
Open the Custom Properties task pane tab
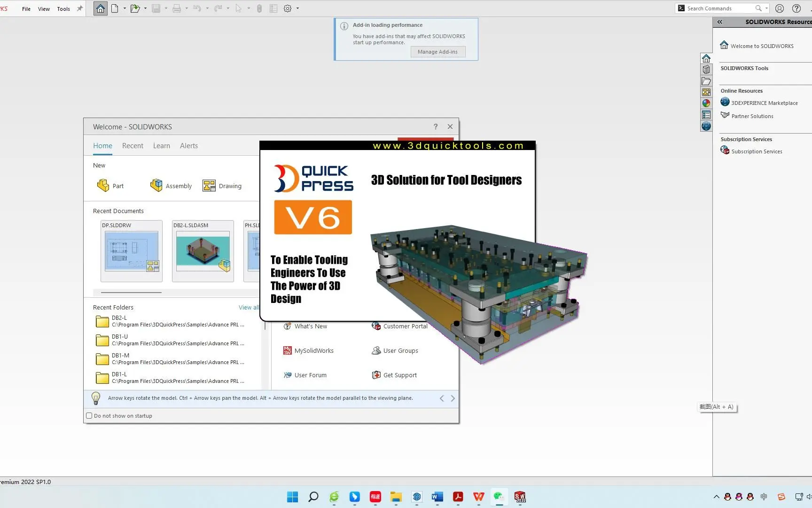706,115
